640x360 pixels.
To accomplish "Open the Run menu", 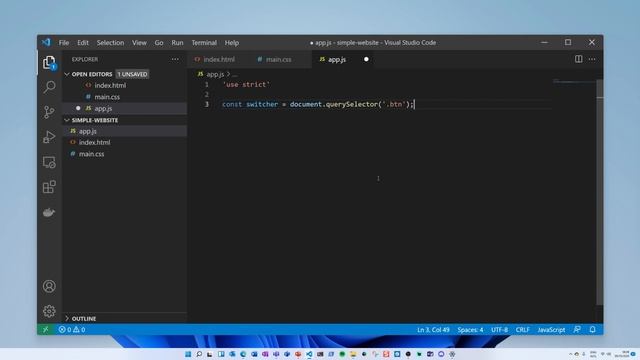I will [177, 42].
